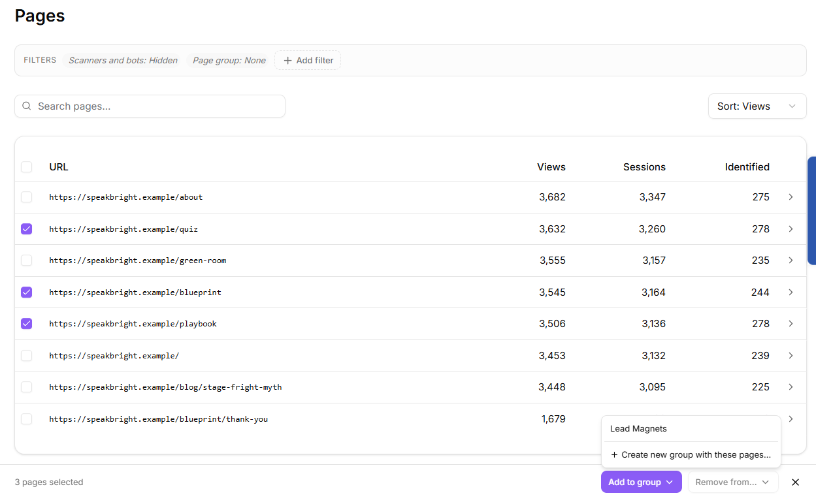Click the https://speakbright.example/quiz URL
The image size is (816, 504).
[x=123, y=229]
